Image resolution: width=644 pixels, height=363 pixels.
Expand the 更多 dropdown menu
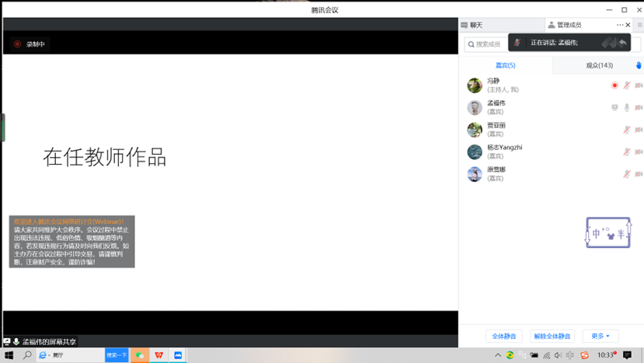point(600,337)
